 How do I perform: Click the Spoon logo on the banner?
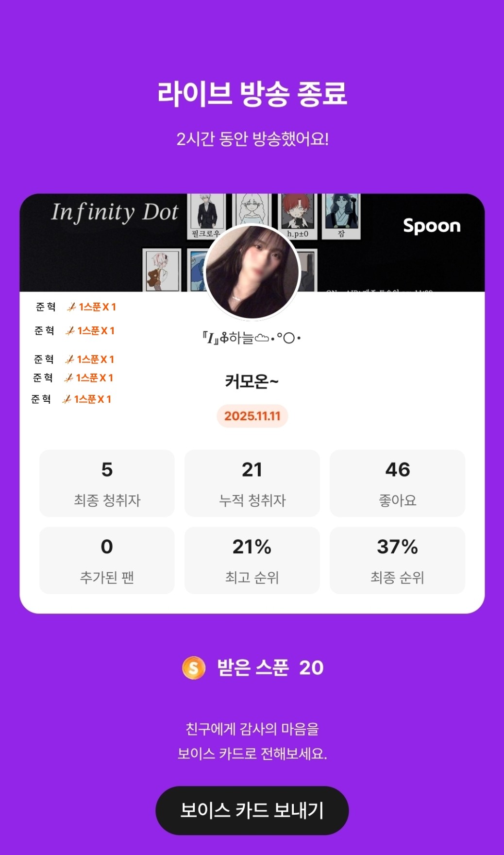[432, 226]
